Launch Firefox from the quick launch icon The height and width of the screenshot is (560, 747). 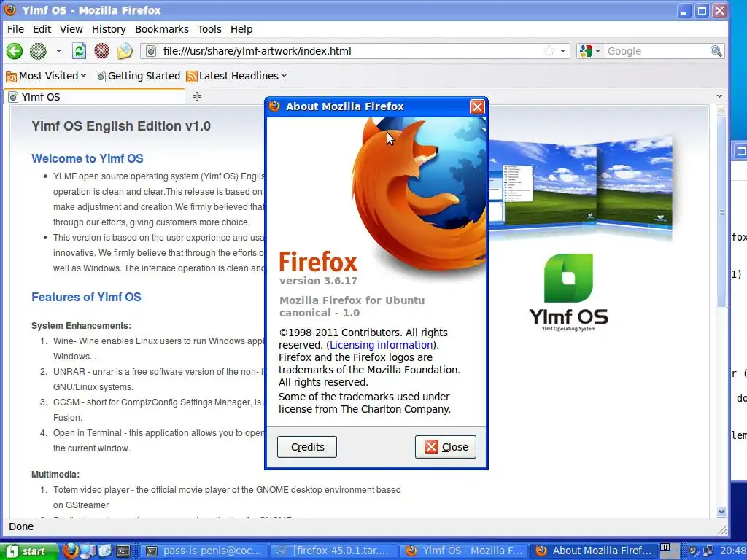tap(71, 551)
